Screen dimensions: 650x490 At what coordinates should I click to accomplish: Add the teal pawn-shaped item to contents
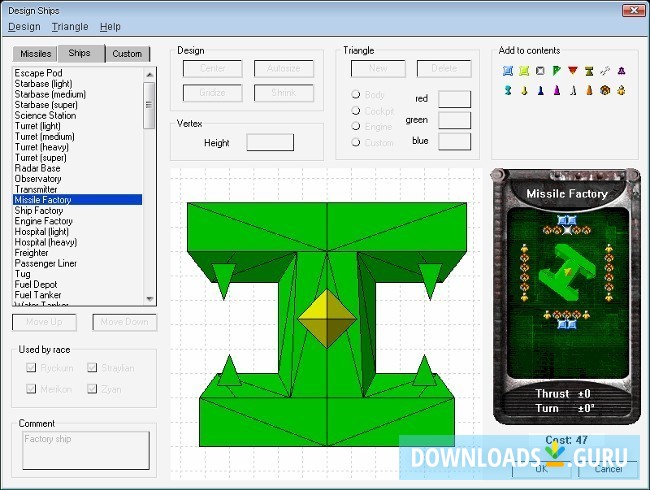click(x=508, y=90)
